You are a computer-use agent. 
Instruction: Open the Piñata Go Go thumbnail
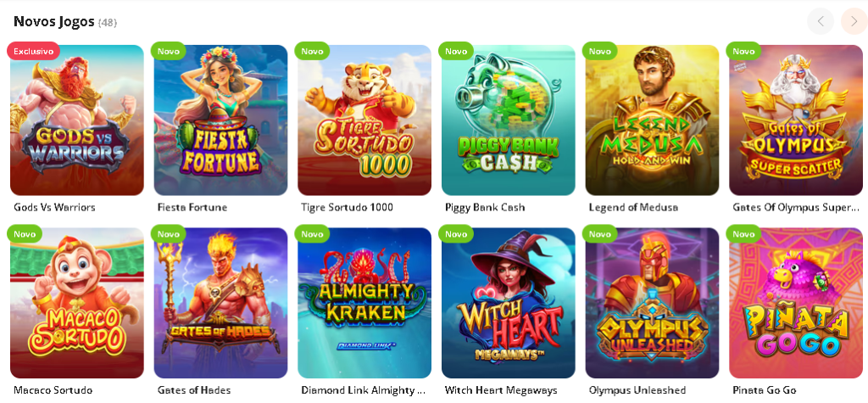click(796, 303)
